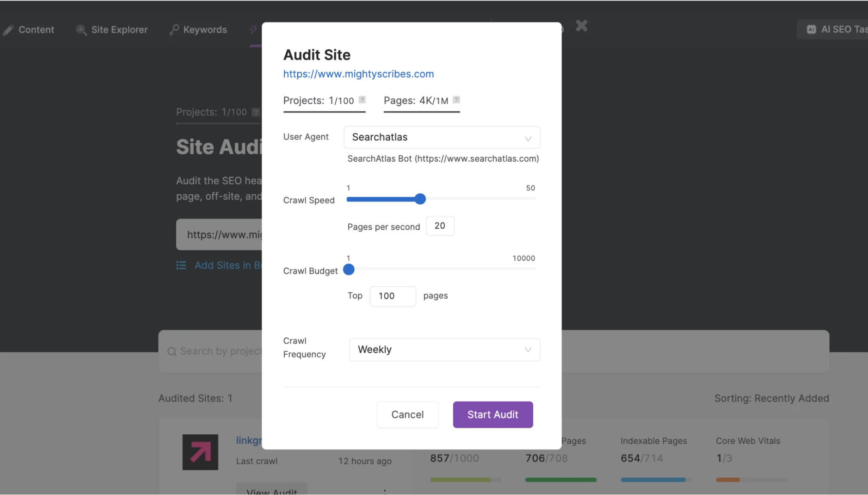Click the 857/1000 score value
Screen dimensions: 868x495
click(x=454, y=458)
